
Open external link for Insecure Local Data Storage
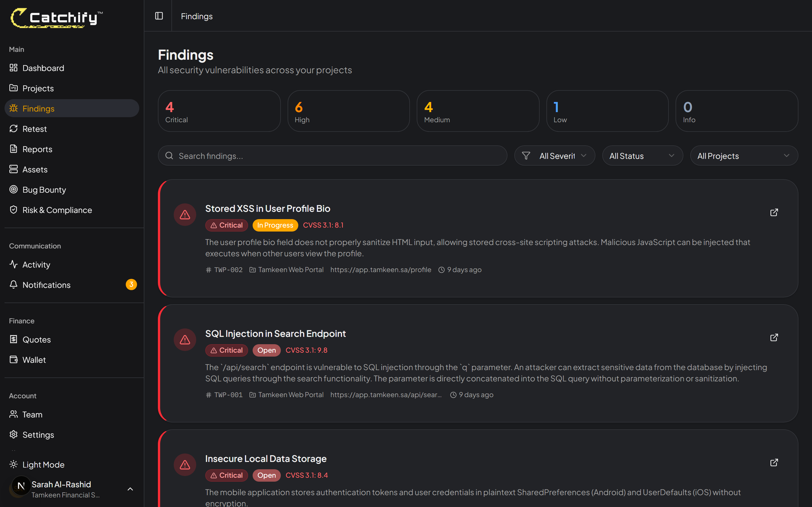point(774,463)
